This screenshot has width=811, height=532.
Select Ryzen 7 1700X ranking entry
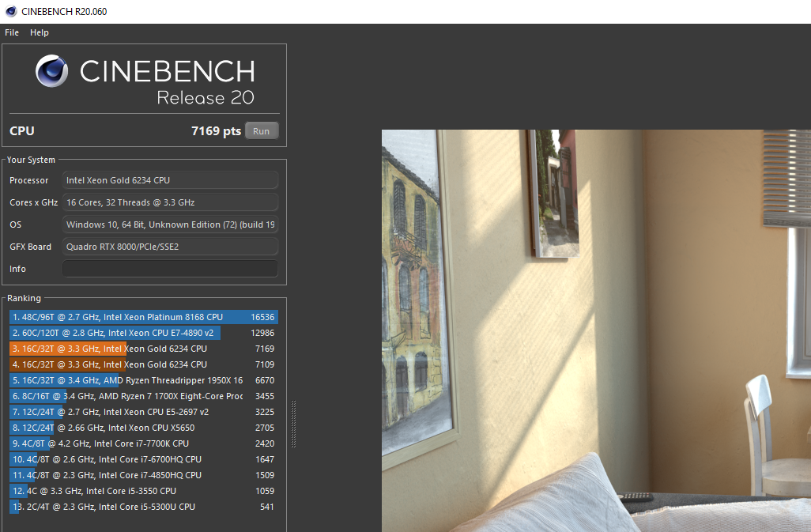coord(144,396)
